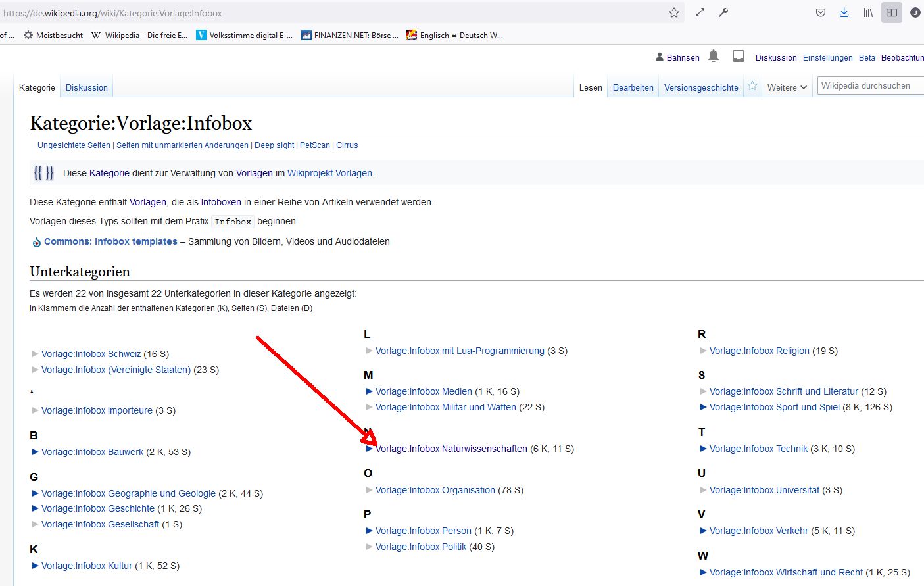The width and height of the screenshot is (924, 586).
Task: Open the Weitere dropdown menu
Action: click(x=787, y=87)
